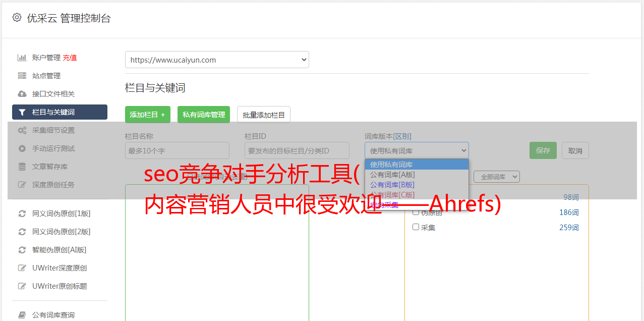Open the 全部词库 filter dropdown

[x=497, y=177]
